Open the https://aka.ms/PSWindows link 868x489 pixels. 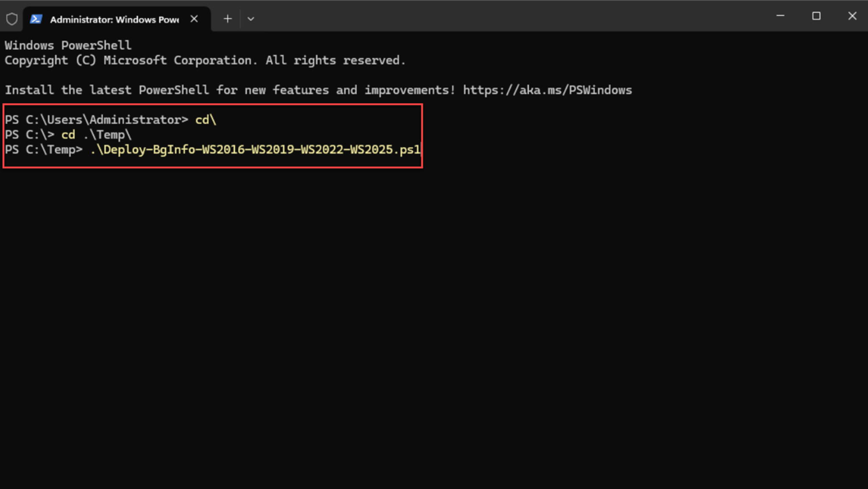tap(547, 90)
